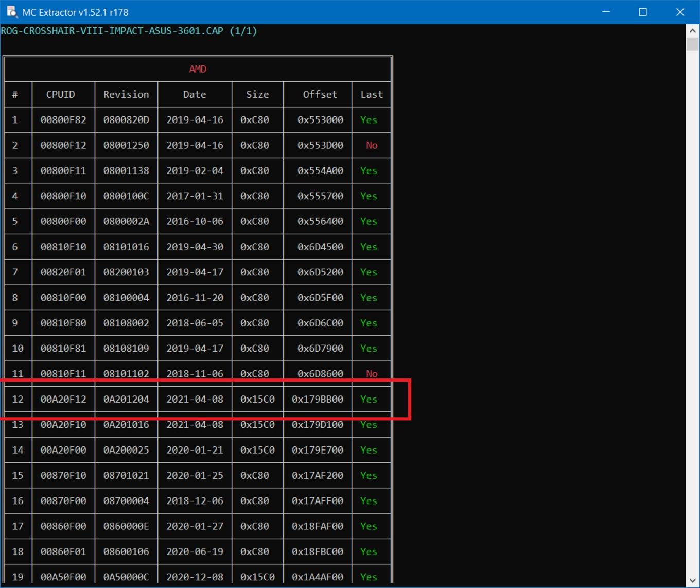Click CPUID value 00860F00
Image resolution: width=700 pixels, height=588 pixels.
pos(63,526)
